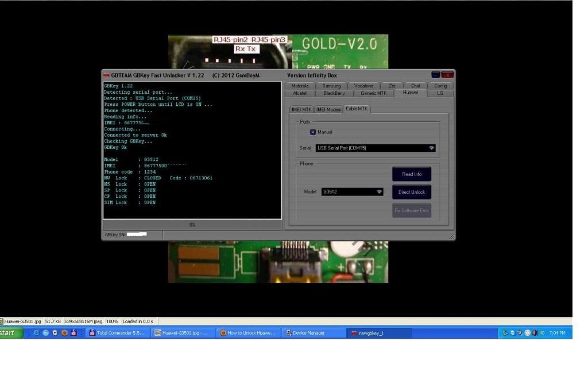This screenshot has height=368, width=588.
Task: Switch to How to Unlock Huawei taskbar window
Action: click(x=249, y=333)
